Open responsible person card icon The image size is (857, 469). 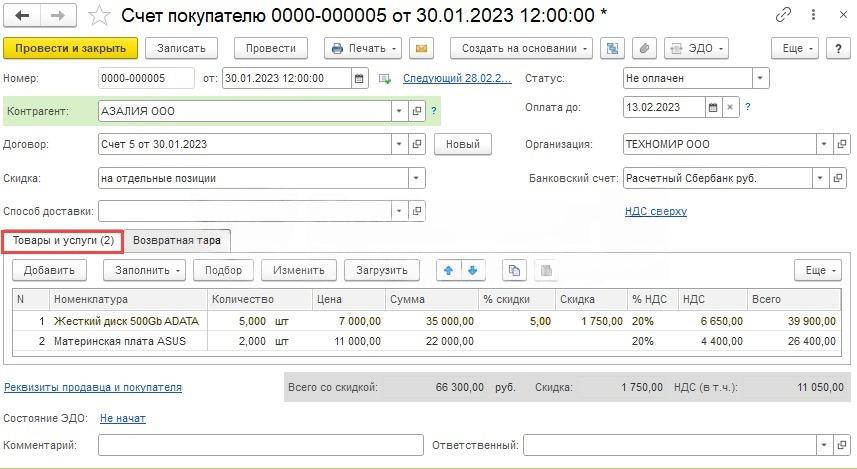[842, 445]
